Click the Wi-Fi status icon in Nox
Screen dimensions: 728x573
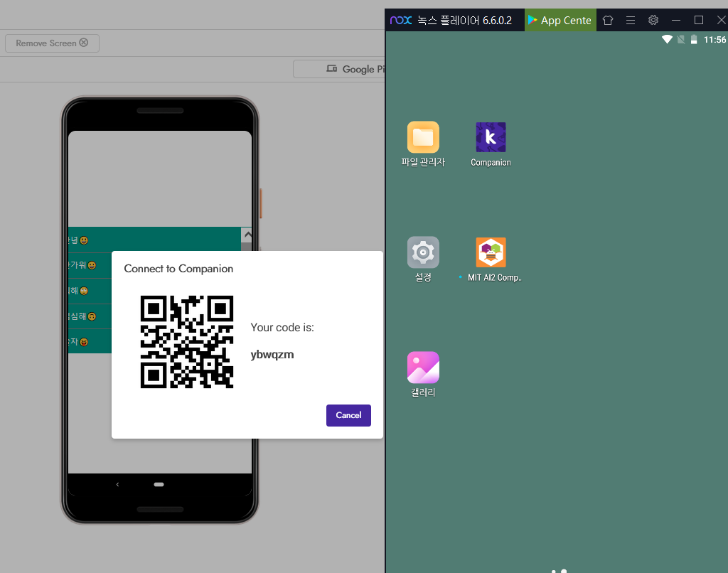pyautogui.click(x=667, y=40)
